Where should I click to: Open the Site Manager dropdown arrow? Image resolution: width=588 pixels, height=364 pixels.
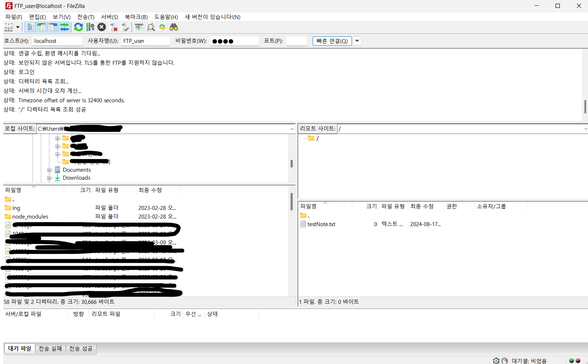click(x=18, y=27)
